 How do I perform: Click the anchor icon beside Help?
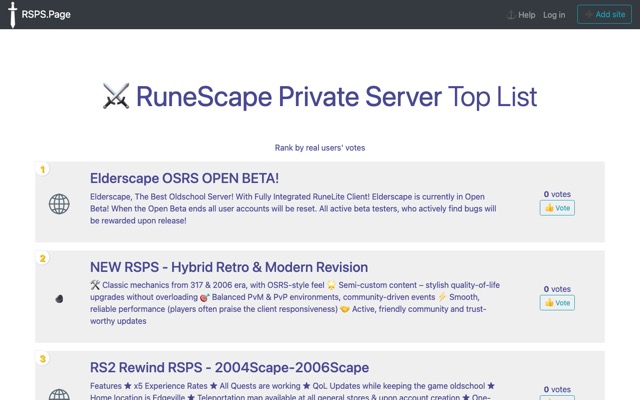click(511, 15)
